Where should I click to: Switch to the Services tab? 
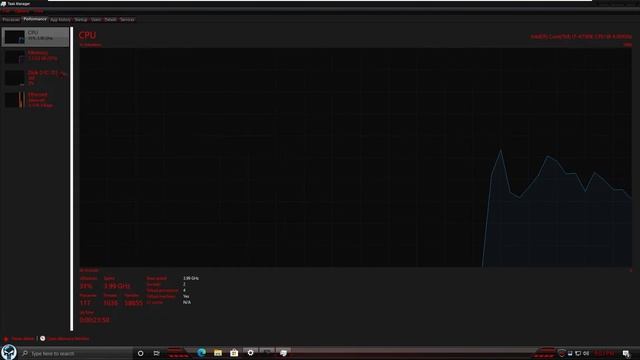(x=127, y=19)
